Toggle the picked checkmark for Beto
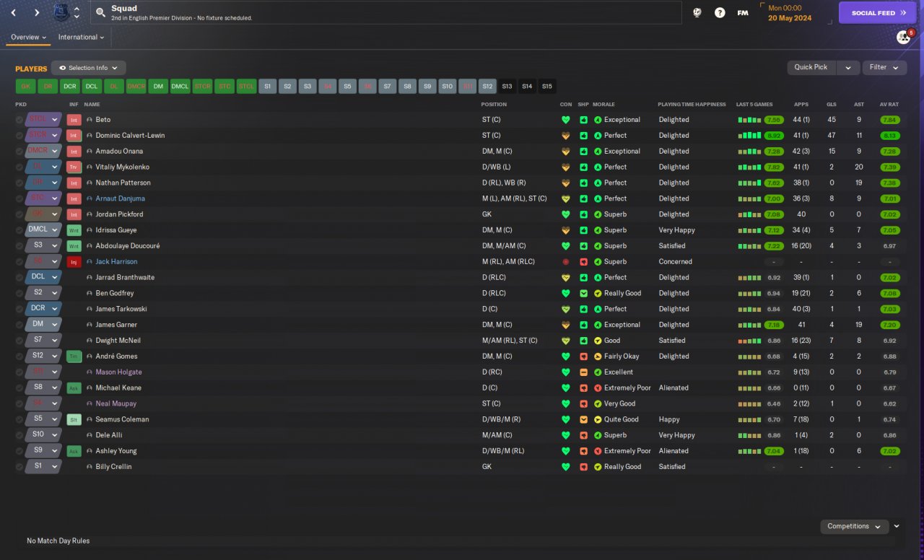 tap(19, 120)
